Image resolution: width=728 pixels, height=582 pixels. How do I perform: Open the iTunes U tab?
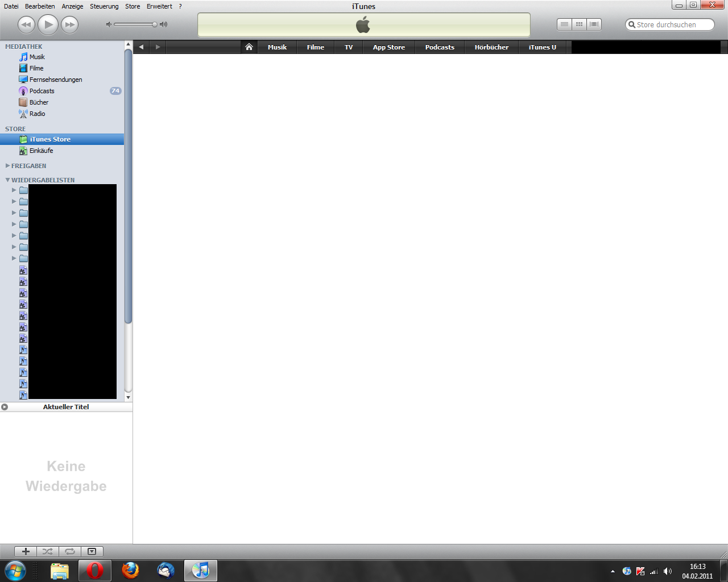click(x=543, y=47)
